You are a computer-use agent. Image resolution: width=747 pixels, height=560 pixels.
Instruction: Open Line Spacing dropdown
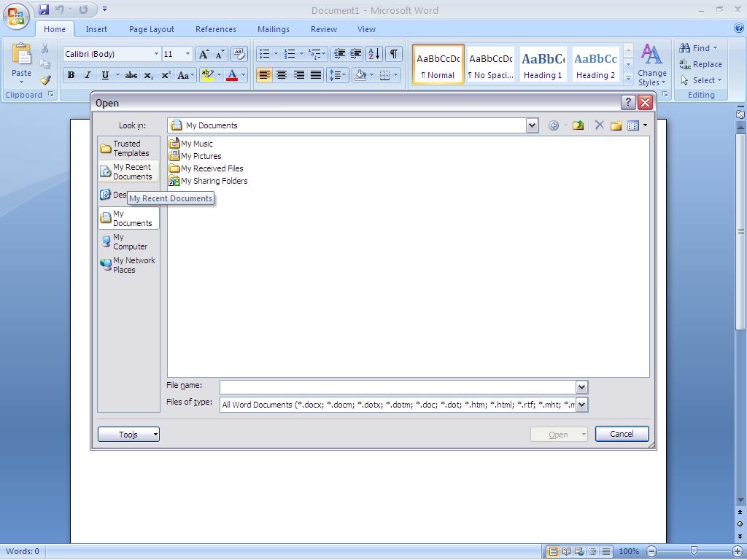(x=337, y=75)
